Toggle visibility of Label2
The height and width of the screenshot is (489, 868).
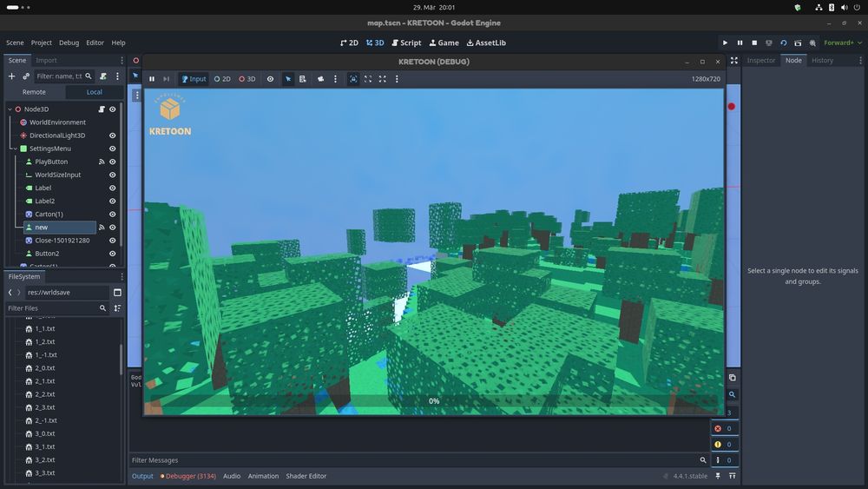tap(112, 201)
